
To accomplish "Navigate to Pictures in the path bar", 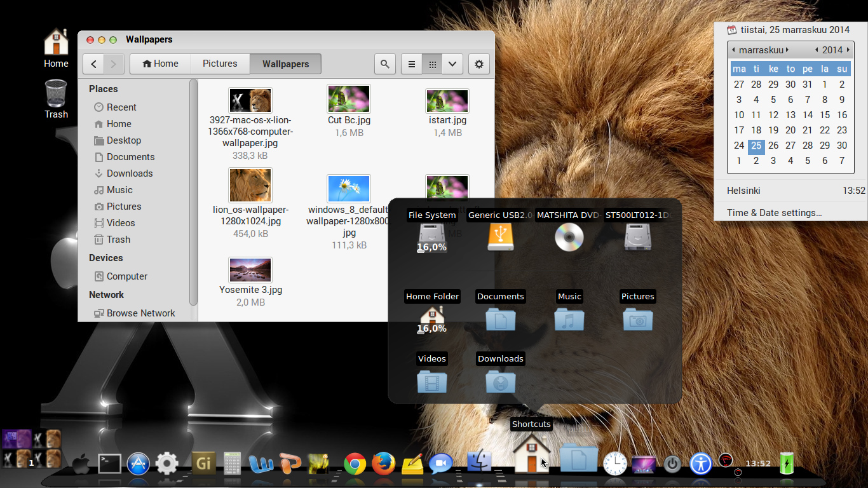I will tap(220, 64).
